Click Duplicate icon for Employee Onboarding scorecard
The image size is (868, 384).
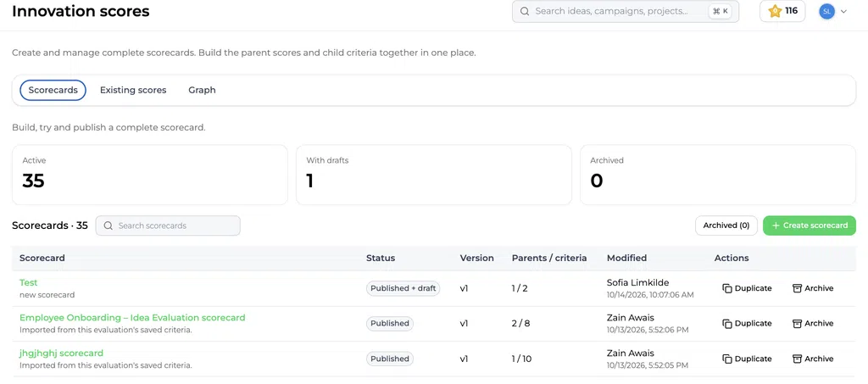click(727, 324)
